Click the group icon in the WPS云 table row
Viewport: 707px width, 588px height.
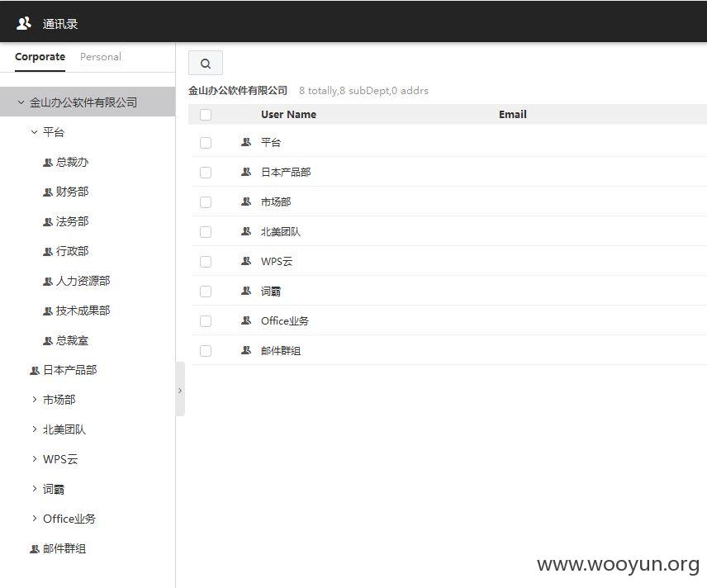(246, 261)
